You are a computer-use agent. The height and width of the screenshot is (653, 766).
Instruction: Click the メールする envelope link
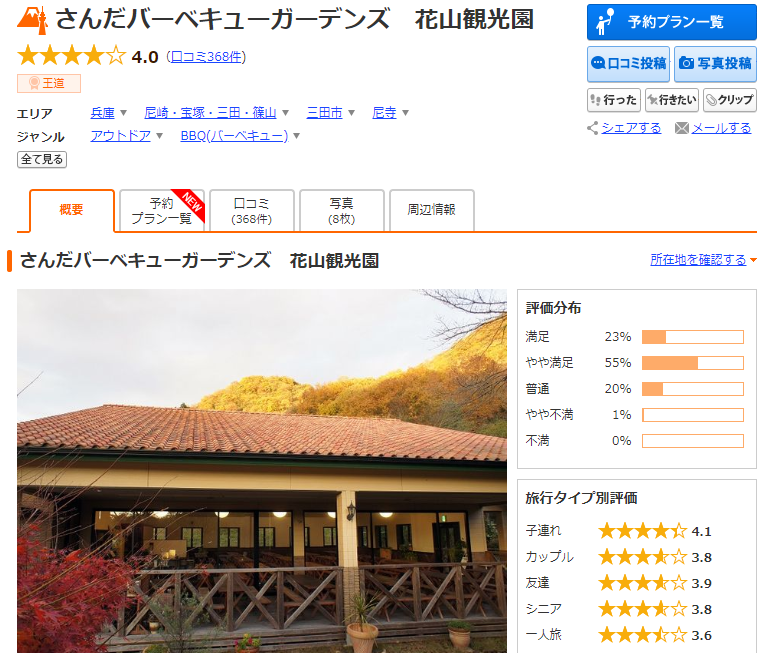coord(713,128)
